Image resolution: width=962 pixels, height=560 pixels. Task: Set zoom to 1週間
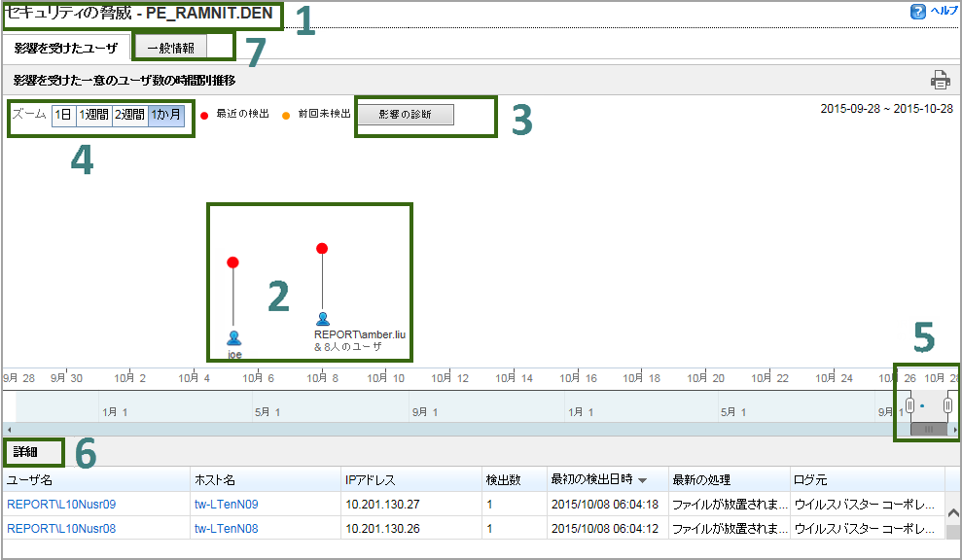click(x=93, y=115)
